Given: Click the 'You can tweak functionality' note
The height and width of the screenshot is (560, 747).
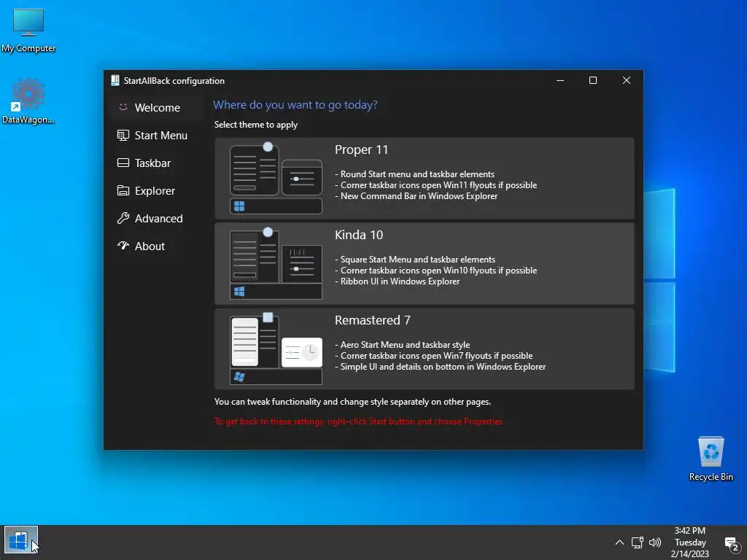Looking at the screenshot, I should [352, 402].
